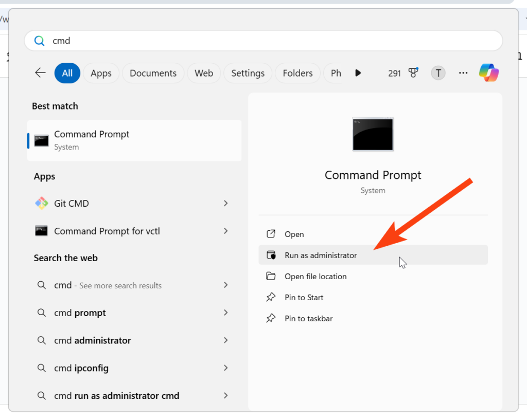Expand the Git CMD result chevron
The width and height of the screenshot is (527, 420).
225,204
